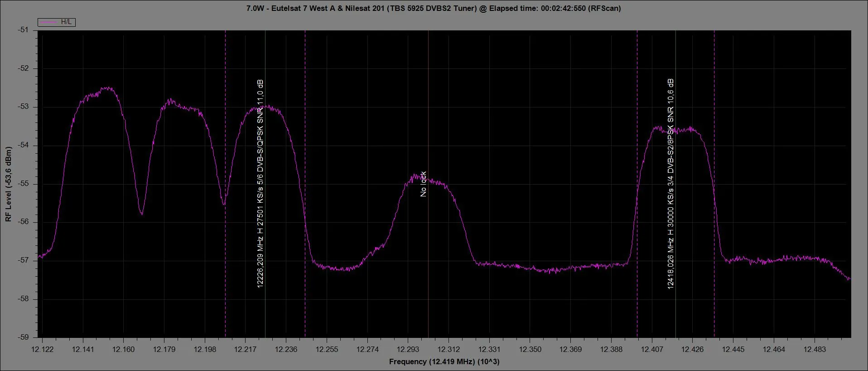This screenshot has width=868, height=371.
Task: Select the -58 RF level tick label
Action: 23,299
